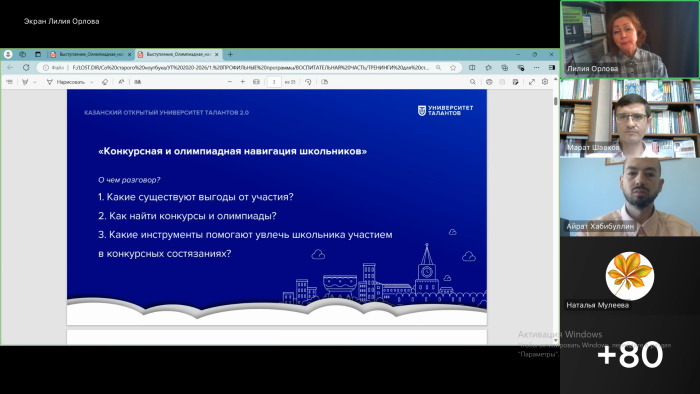
Task: Open PDF viewer settings gear
Action: tap(545, 82)
